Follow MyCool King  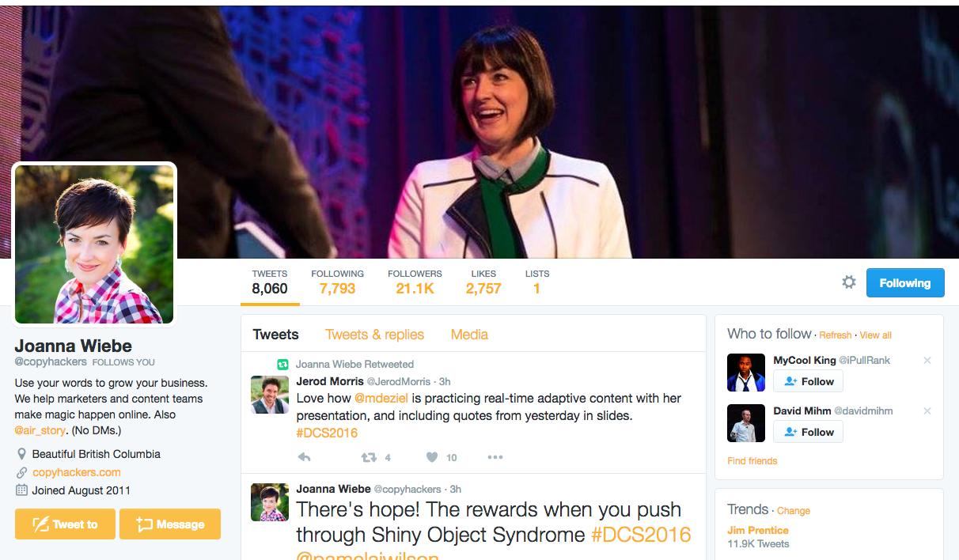tap(808, 381)
